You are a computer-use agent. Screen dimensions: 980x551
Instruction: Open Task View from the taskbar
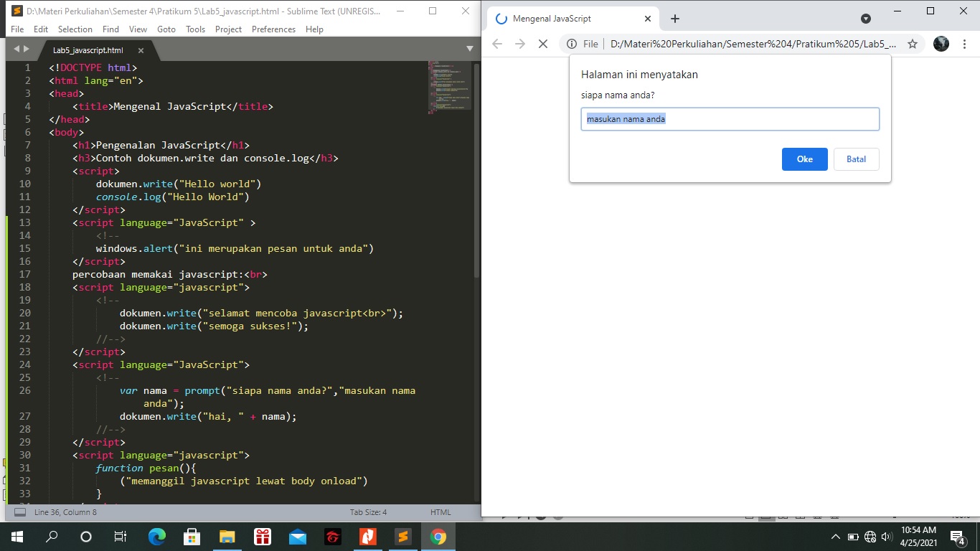click(x=120, y=536)
